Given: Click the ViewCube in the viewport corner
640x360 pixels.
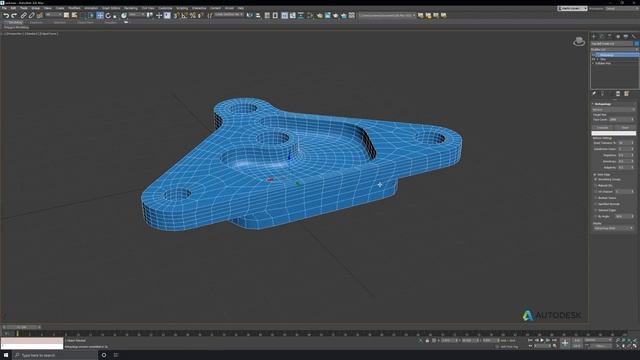Looking at the screenshot, I should tap(579, 41).
